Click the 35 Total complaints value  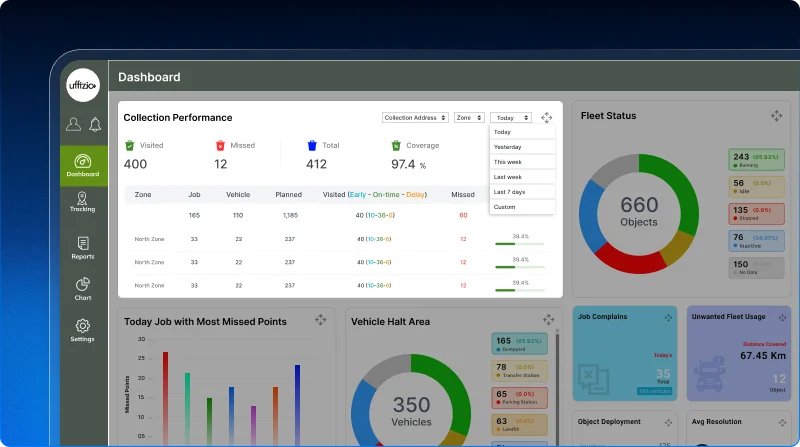tap(663, 374)
